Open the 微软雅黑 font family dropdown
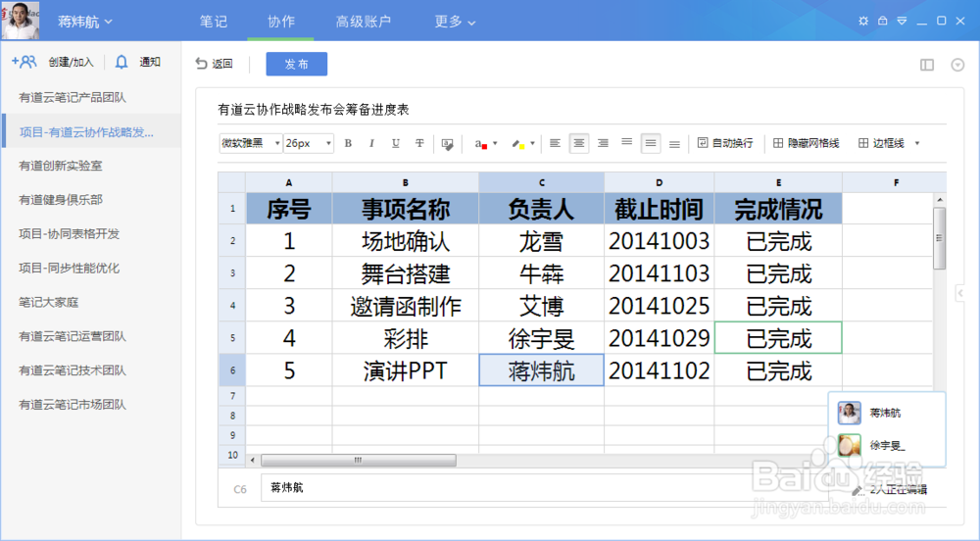 pos(250,143)
